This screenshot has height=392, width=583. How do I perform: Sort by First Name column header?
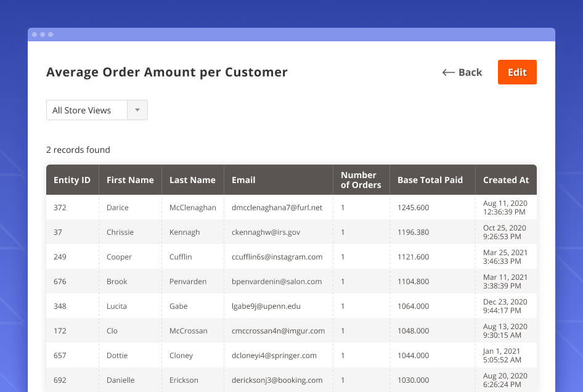(130, 180)
